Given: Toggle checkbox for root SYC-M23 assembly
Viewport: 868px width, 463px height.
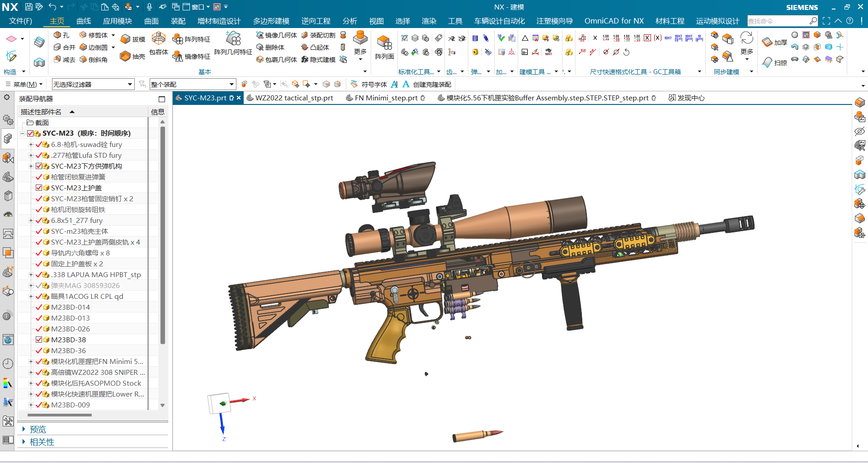Looking at the screenshot, I should (x=30, y=133).
